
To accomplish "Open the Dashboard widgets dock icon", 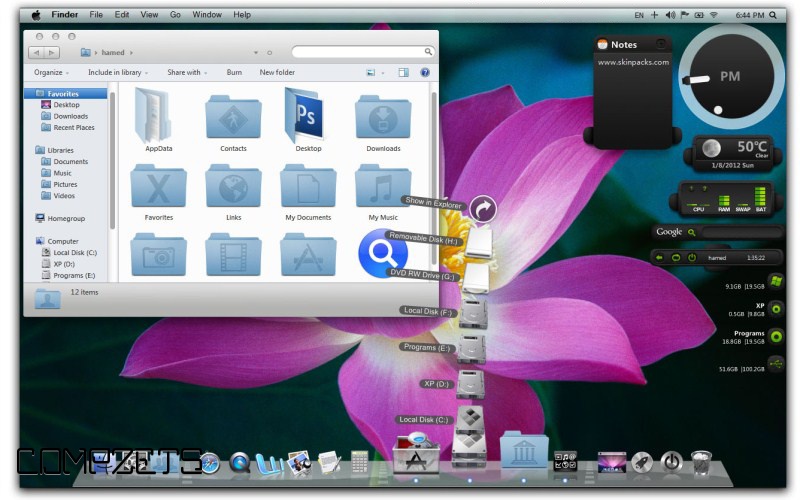I will click(565, 462).
